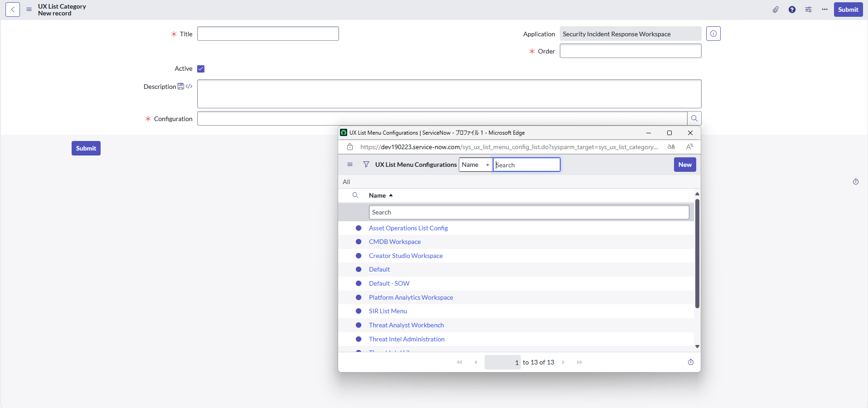This screenshot has width=868, height=408.
Task: Close the popup Edge window
Action: [690, 133]
